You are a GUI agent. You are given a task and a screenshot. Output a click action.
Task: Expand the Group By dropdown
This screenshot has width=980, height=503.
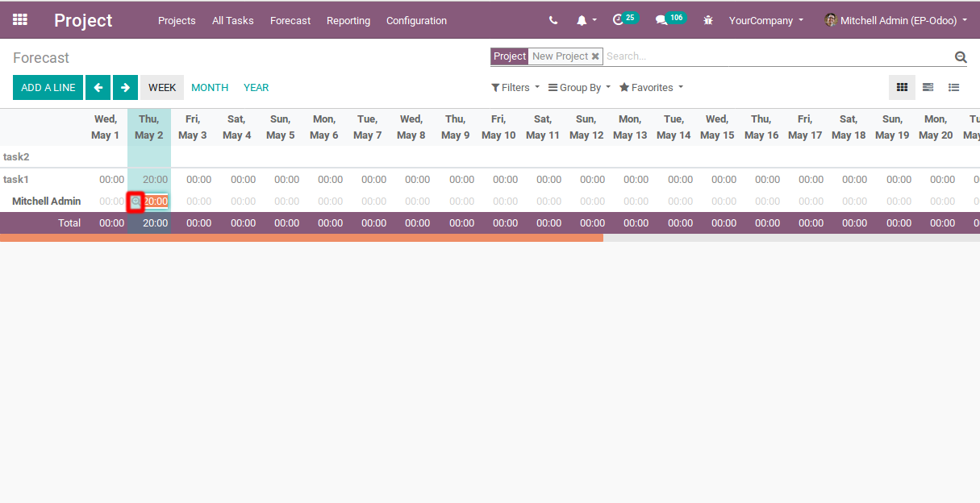tap(579, 87)
